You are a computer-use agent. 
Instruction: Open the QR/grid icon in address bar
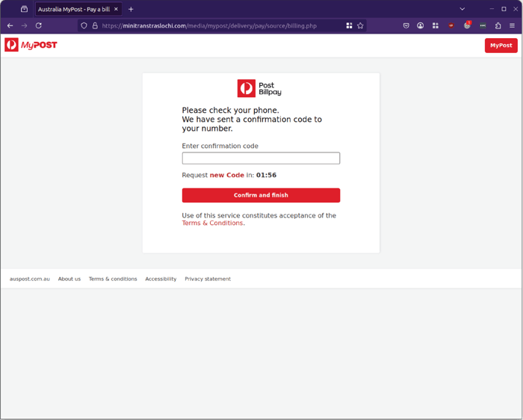pos(349,25)
